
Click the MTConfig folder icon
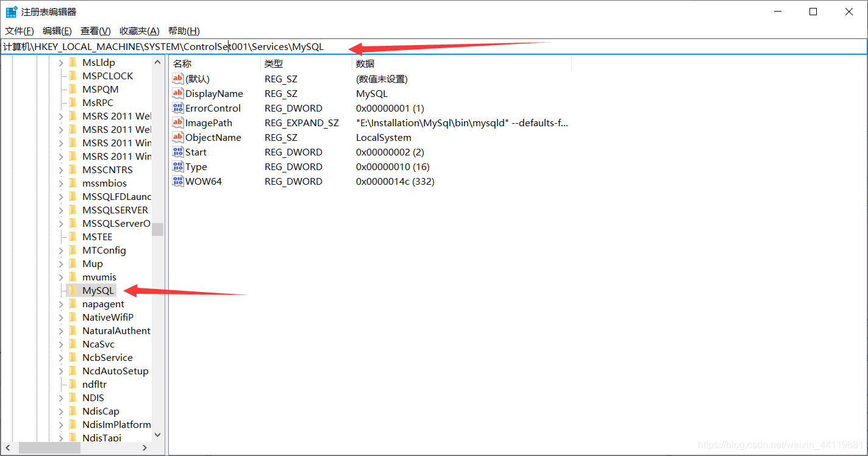pyautogui.click(x=73, y=250)
